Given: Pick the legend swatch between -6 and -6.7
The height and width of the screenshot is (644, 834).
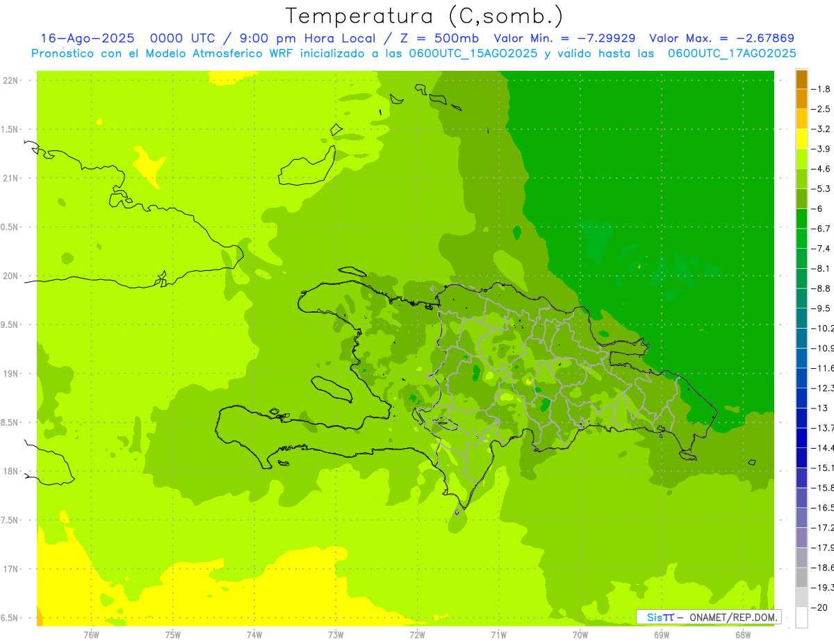Looking at the screenshot, I should coord(801,219).
